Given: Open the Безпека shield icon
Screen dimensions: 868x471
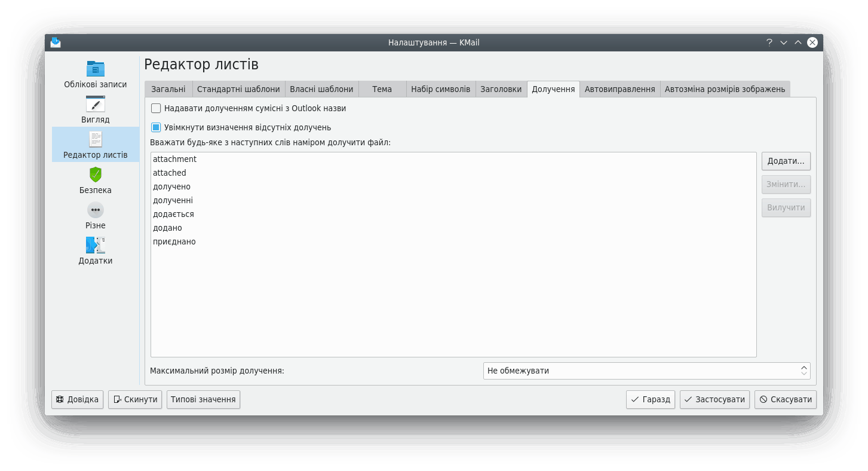Looking at the screenshot, I should click(95, 175).
